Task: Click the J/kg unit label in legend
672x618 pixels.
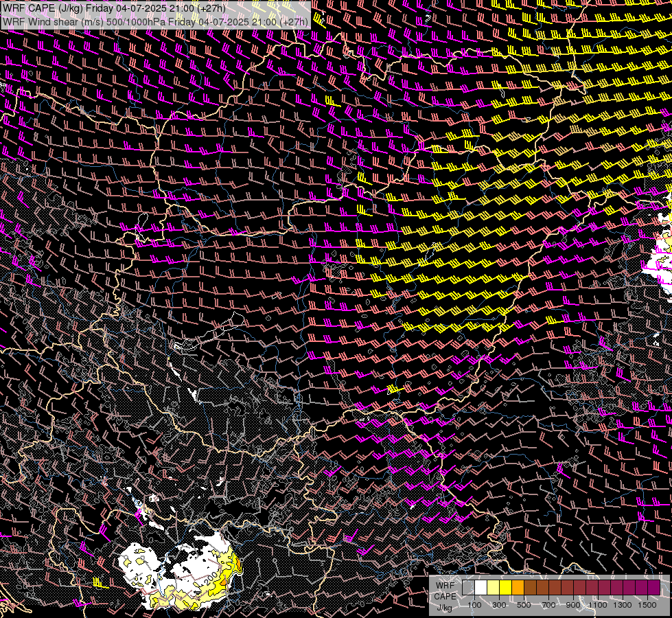Action: [x=444, y=607]
